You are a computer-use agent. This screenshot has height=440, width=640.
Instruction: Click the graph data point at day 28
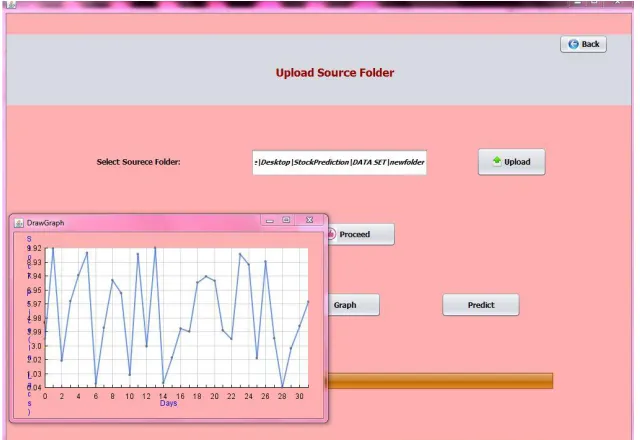282,386
